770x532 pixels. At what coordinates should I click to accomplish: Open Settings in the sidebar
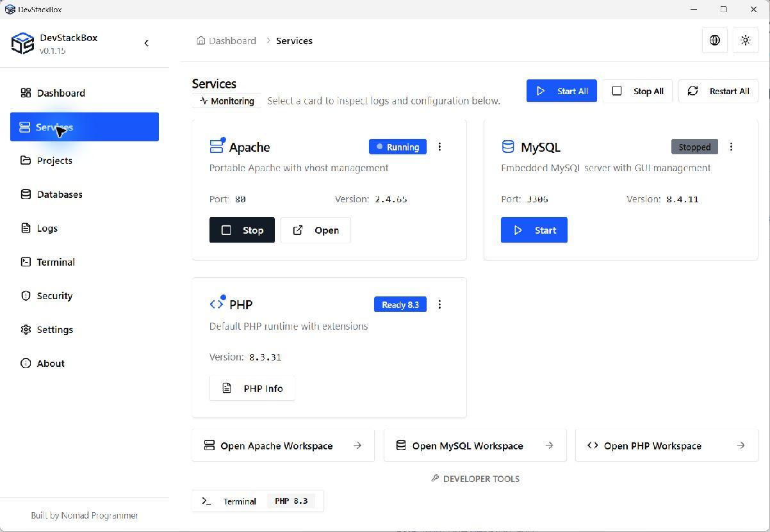(85, 330)
